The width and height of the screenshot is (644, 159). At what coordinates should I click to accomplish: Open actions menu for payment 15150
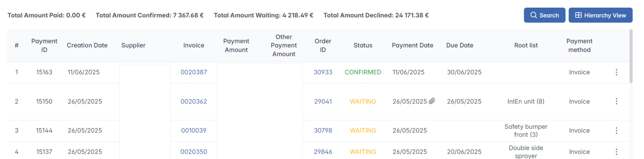pyautogui.click(x=616, y=101)
